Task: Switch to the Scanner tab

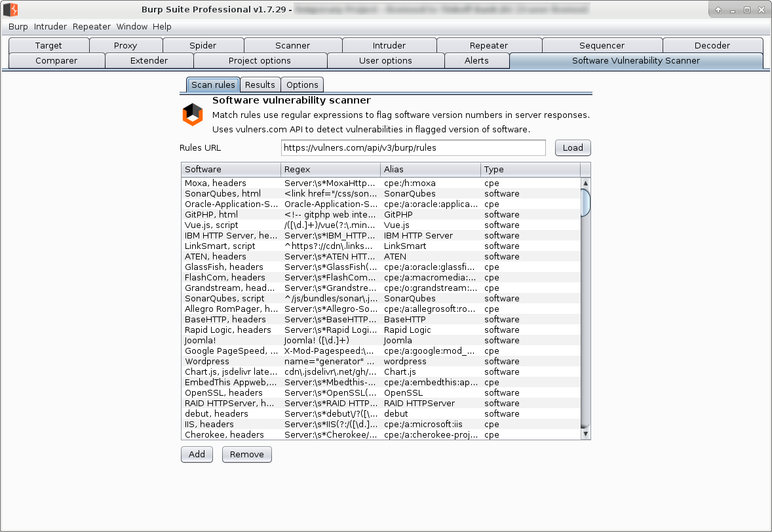Action: [x=293, y=45]
